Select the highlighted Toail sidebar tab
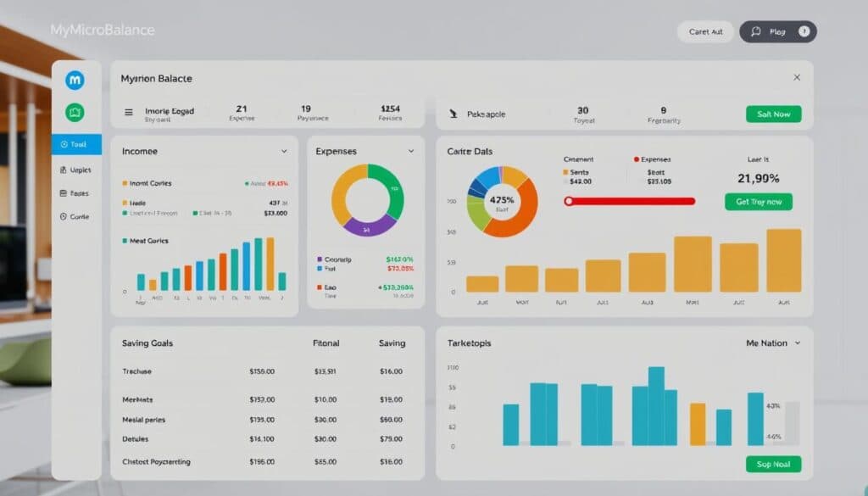Image resolution: width=868 pixels, height=496 pixels. point(77,144)
